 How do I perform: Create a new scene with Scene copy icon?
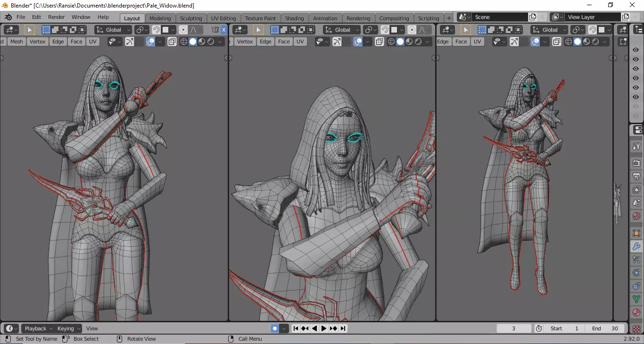point(533,17)
